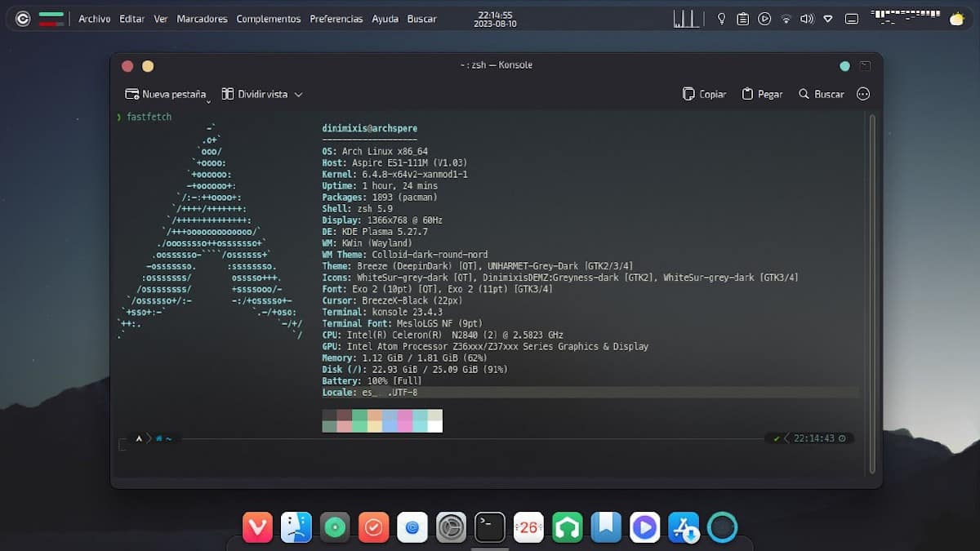This screenshot has width=980, height=551.
Task: Click Buscar in the Konsole toolbar
Action: click(822, 94)
